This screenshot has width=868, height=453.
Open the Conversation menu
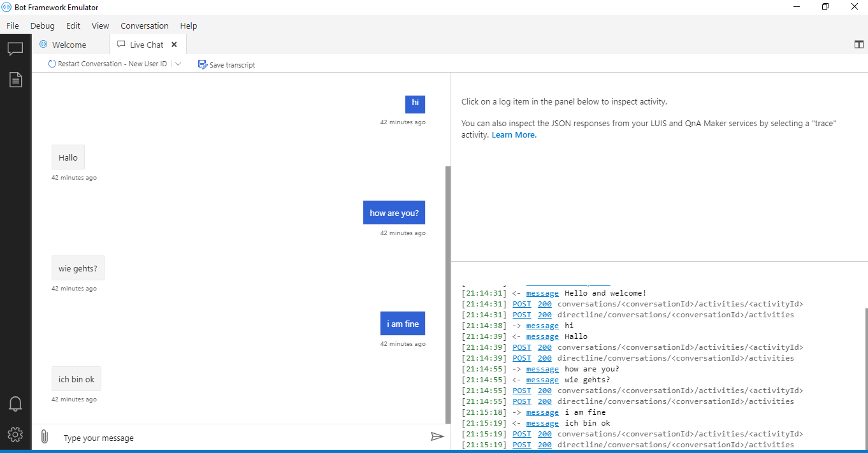pyautogui.click(x=145, y=25)
